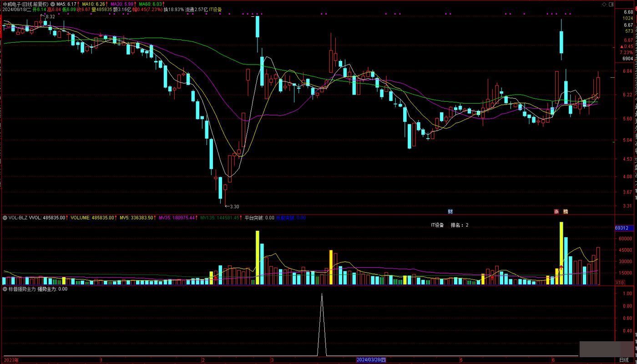Expand the main chart indicator dropdown arrow
The height and width of the screenshot is (364, 637).
tap(52, 4)
